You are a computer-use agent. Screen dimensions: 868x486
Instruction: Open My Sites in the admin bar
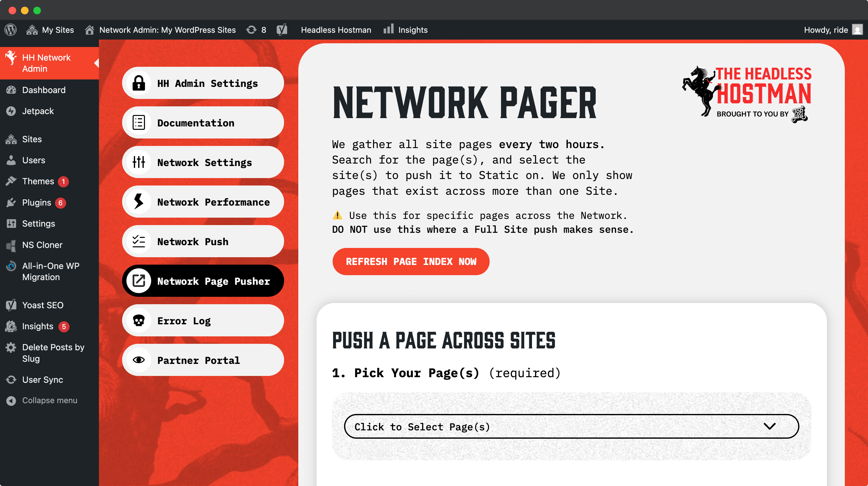(x=50, y=30)
